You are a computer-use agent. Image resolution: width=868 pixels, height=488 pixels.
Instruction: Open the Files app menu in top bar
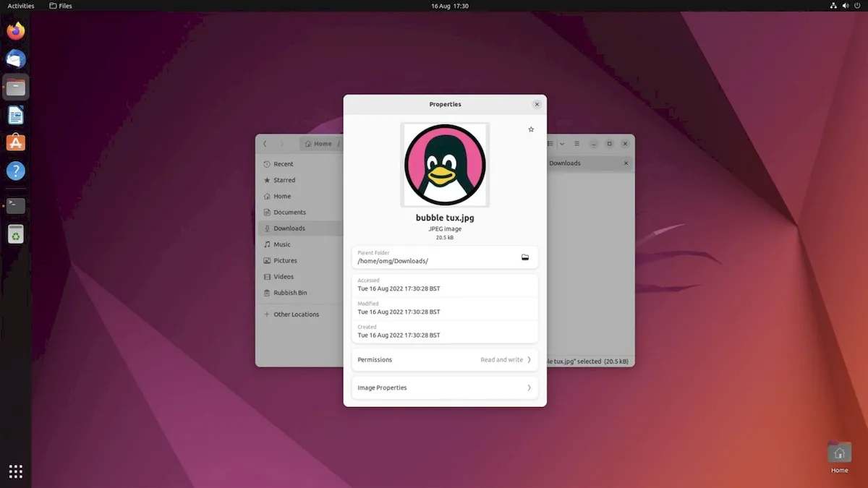tap(61, 6)
